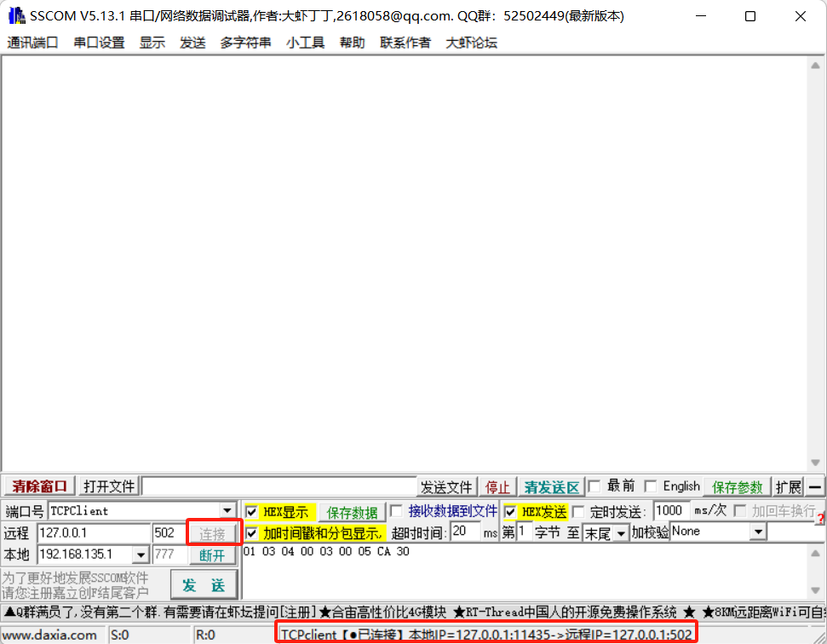This screenshot has height=644, width=827.
Task: Open the 发送 menu
Action: pos(192,43)
